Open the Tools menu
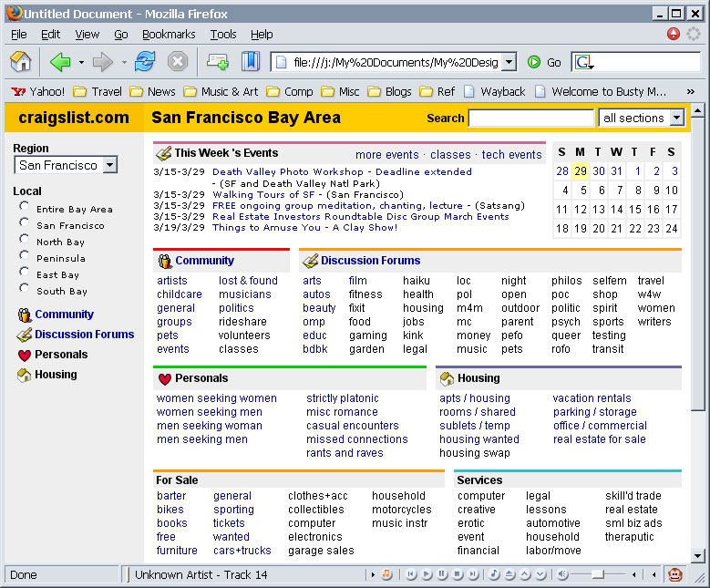 [222, 35]
